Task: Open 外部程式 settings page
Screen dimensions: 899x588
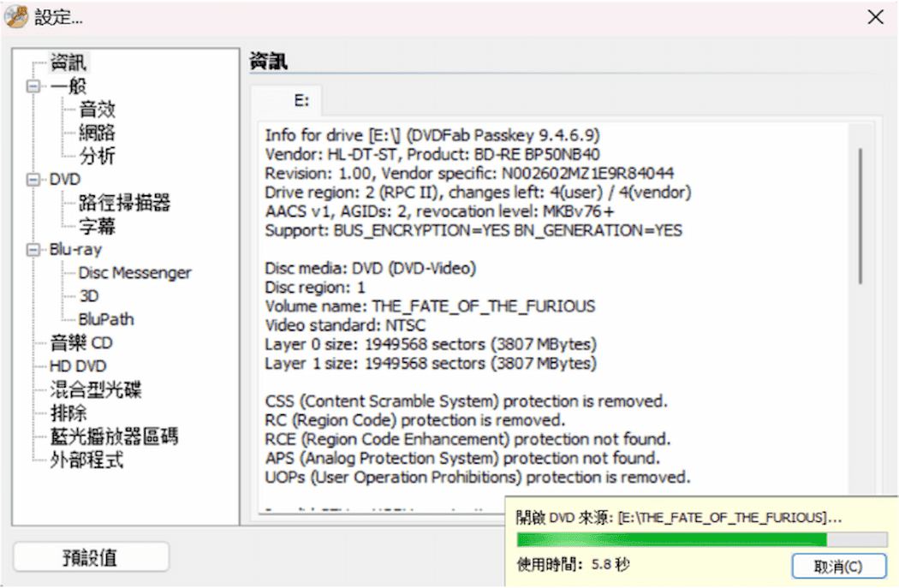Action: [x=86, y=460]
